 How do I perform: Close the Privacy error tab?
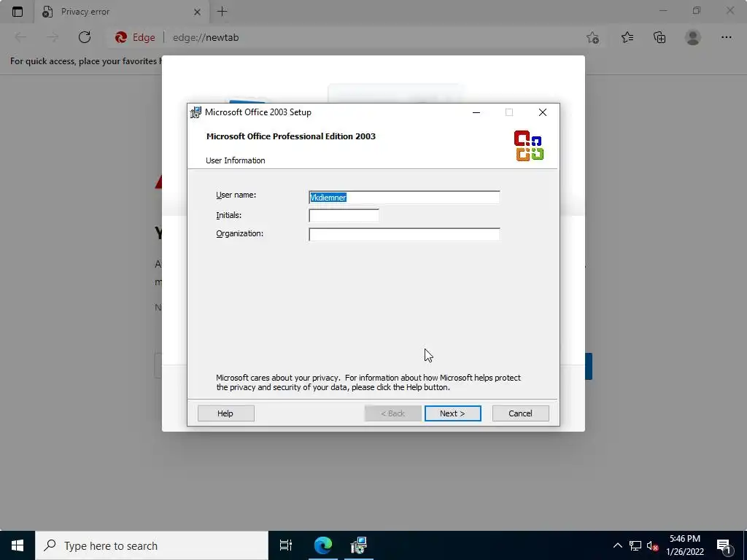197,12
